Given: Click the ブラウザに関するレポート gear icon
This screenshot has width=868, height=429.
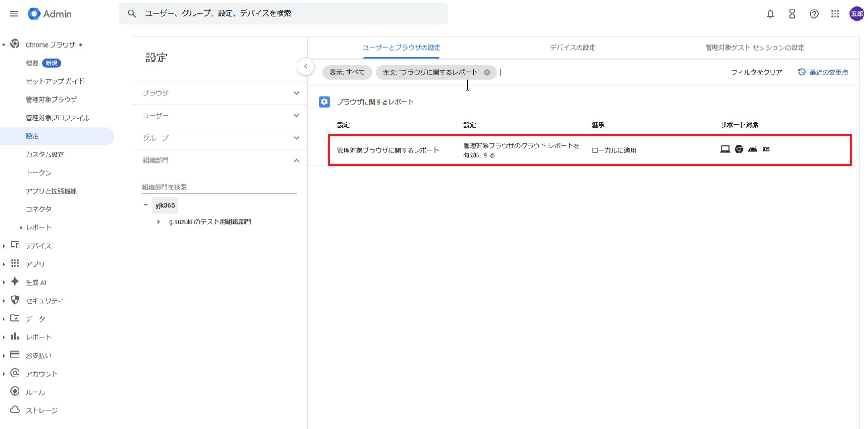Looking at the screenshot, I should click(324, 102).
